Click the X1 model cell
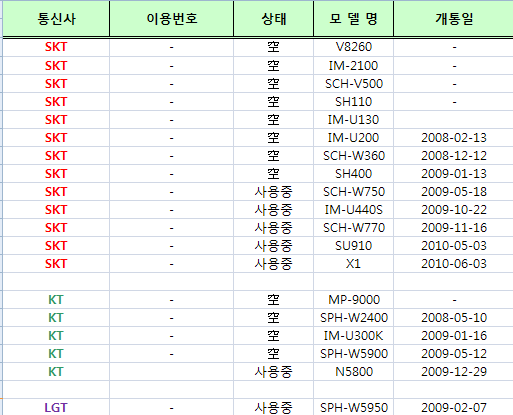Viewport: 513px width, 415px height. click(x=354, y=264)
